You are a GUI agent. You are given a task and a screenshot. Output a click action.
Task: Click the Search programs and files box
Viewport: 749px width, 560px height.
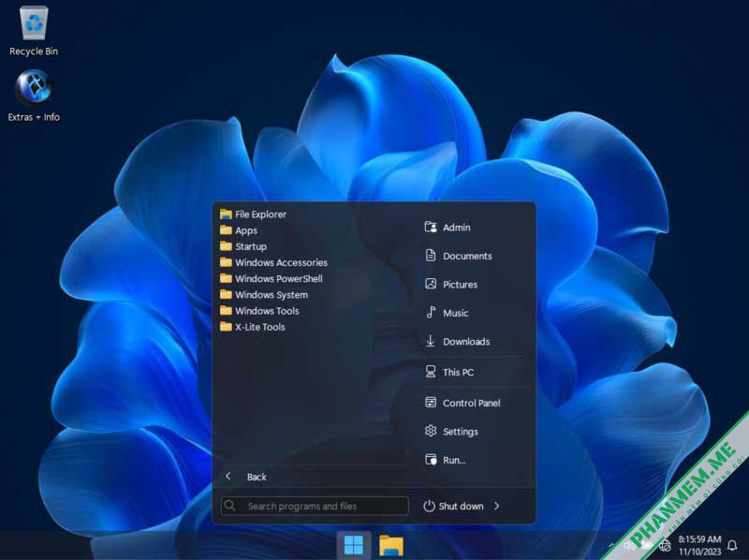pos(315,506)
